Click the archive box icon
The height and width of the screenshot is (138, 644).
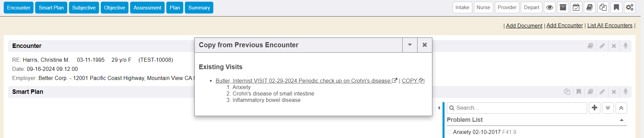point(563,7)
